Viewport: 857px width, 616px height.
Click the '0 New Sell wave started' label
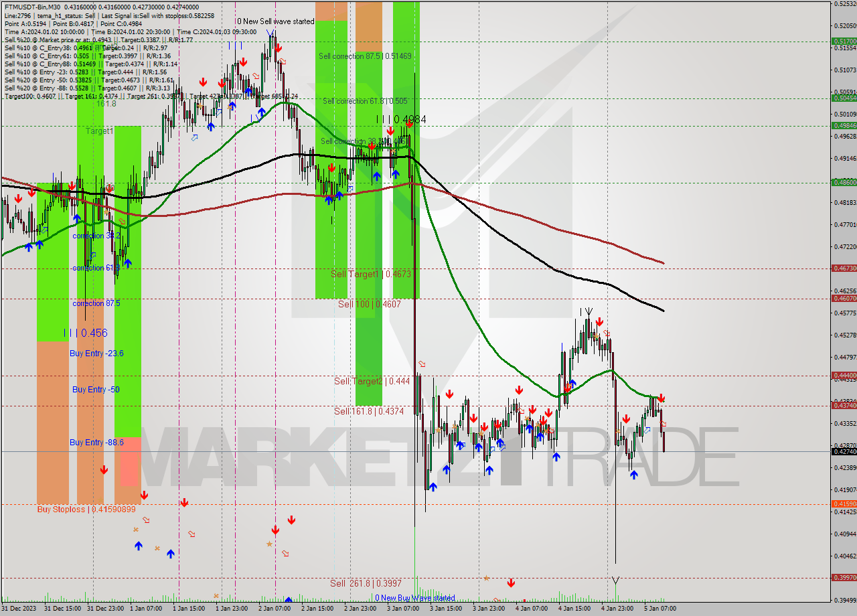click(x=275, y=21)
